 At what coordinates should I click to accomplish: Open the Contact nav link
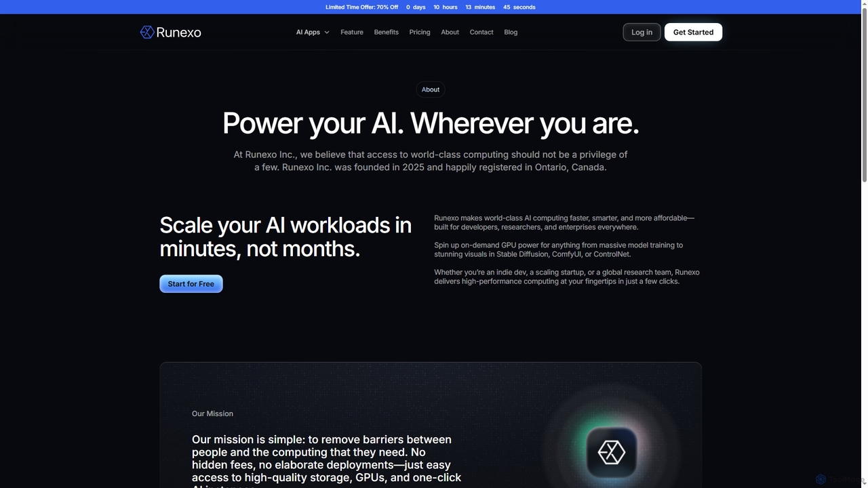[x=481, y=32]
